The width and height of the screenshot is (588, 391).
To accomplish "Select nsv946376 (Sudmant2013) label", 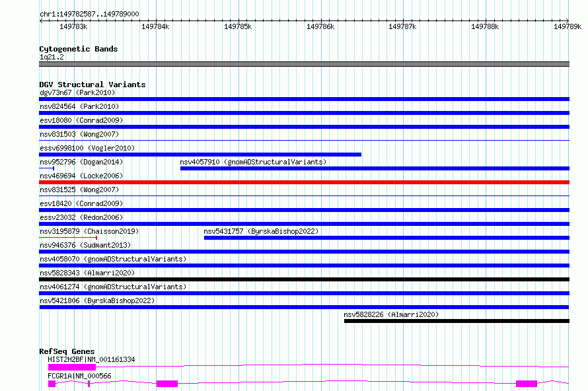I will (x=85, y=245).
